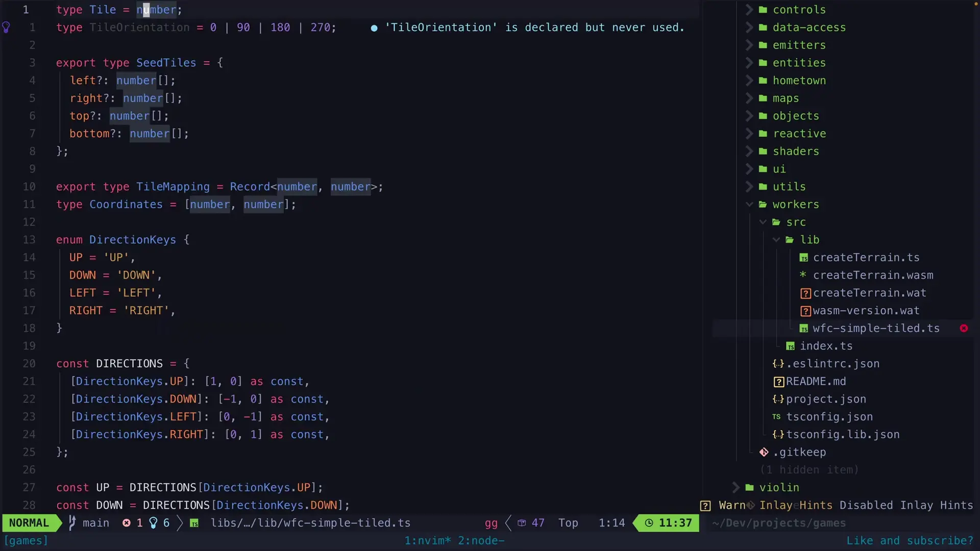Switch to tmux window 1:nvim
The height and width of the screenshot is (551, 980).
(x=428, y=541)
